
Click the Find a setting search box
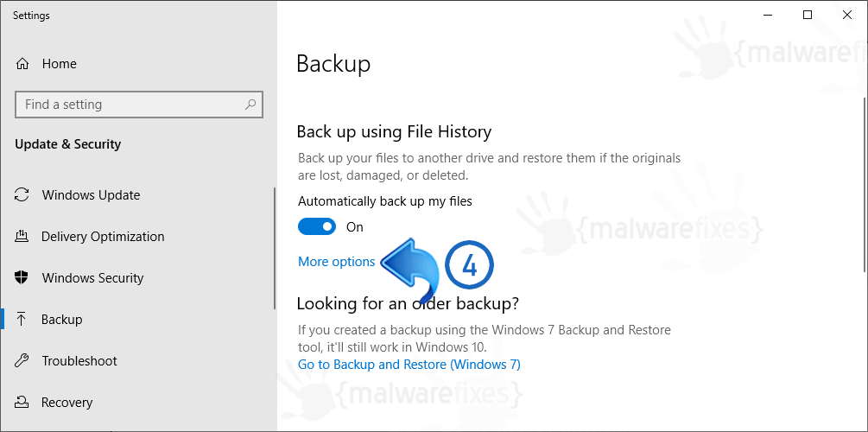(x=139, y=105)
